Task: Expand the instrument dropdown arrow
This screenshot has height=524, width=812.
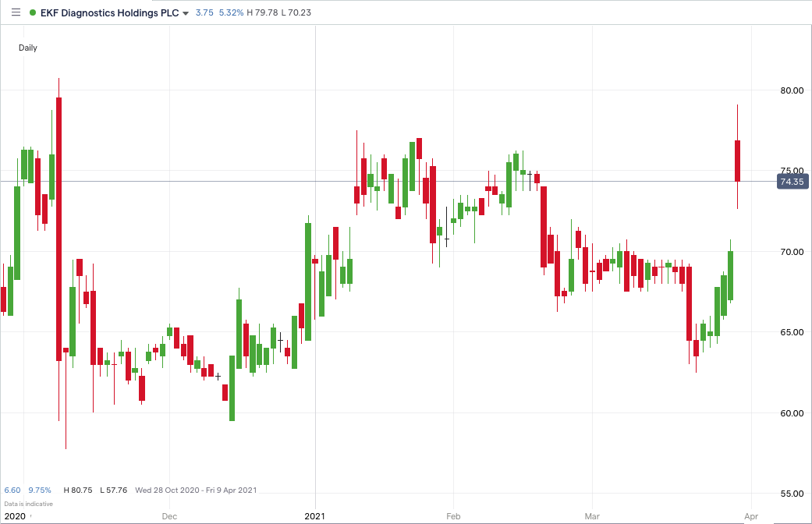Action: 186,13
